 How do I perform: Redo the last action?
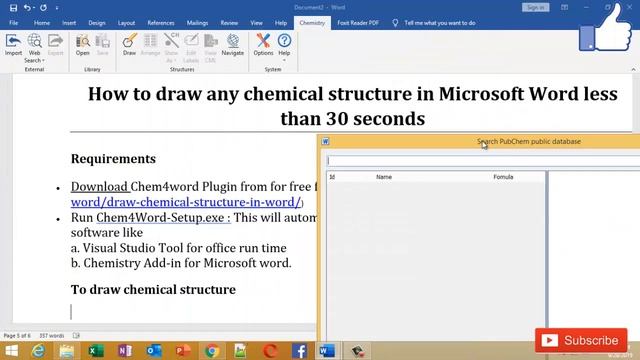(43, 8)
